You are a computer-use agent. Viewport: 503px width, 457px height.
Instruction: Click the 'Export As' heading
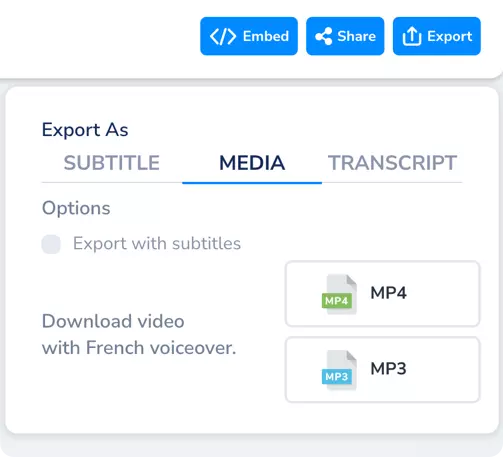(85, 130)
